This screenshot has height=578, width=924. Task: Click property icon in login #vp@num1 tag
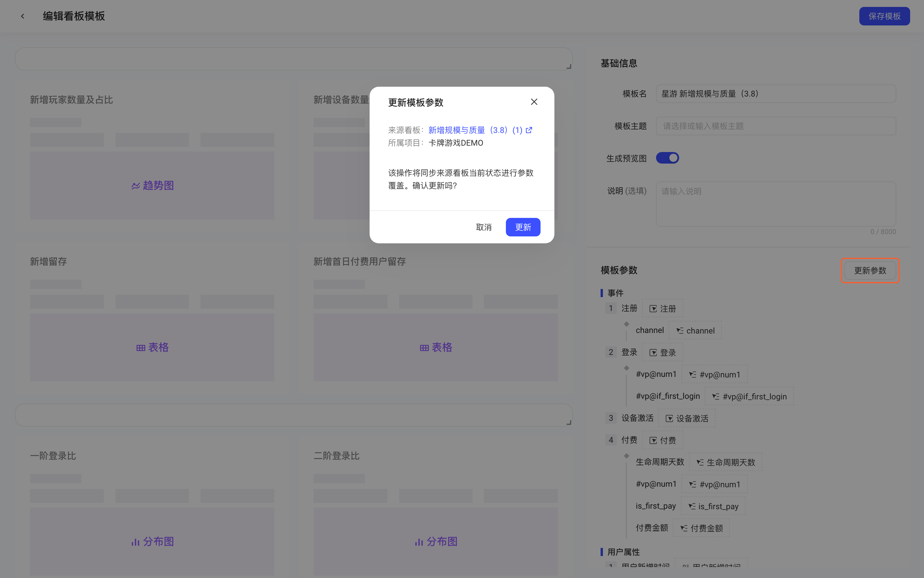(692, 375)
